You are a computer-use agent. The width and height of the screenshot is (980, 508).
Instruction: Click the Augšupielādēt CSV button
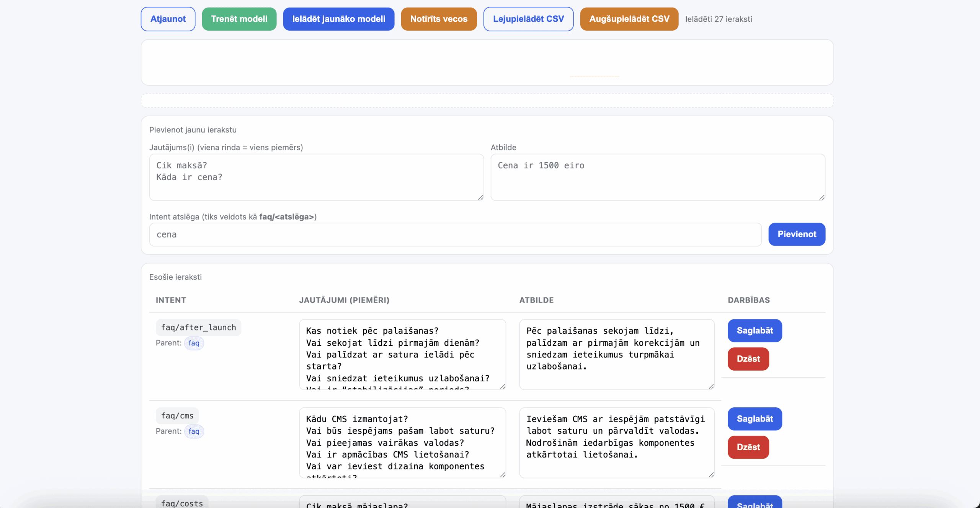[x=629, y=19]
